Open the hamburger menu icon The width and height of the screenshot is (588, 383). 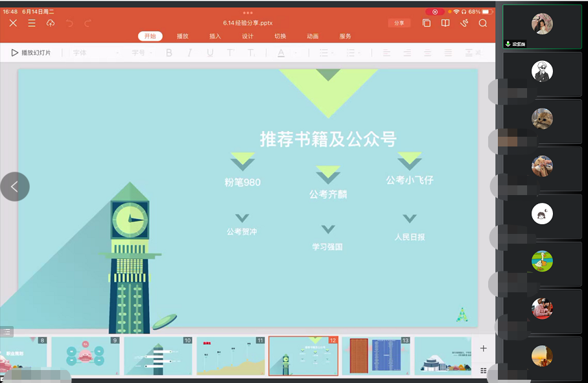pyautogui.click(x=32, y=23)
